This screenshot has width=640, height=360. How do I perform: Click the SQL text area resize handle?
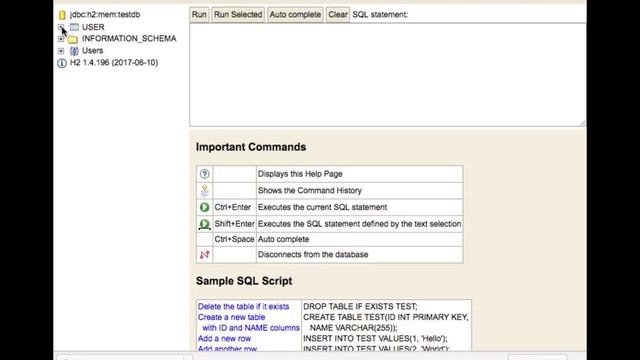point(582,123)
